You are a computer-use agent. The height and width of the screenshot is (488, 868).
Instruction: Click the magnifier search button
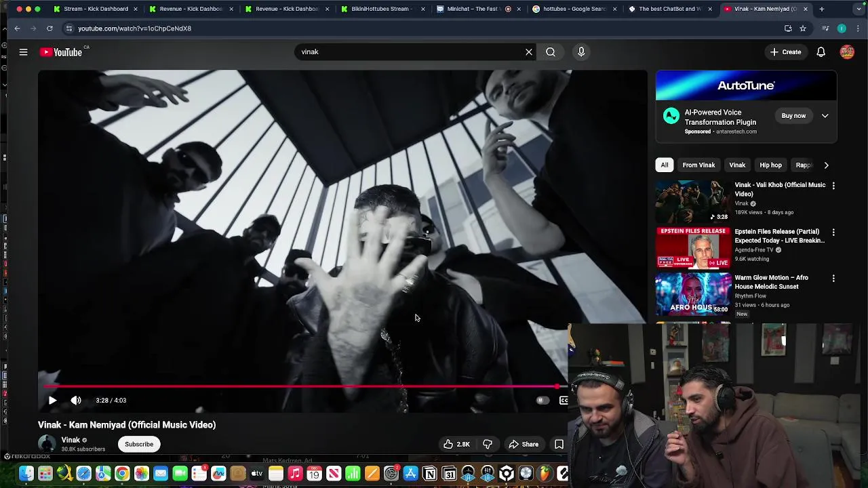(551, 52)
